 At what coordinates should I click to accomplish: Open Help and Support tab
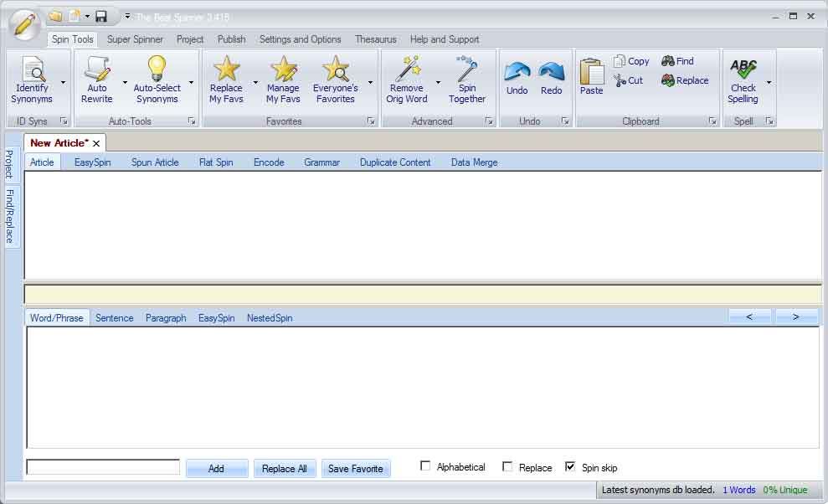[x=444, y=39]
